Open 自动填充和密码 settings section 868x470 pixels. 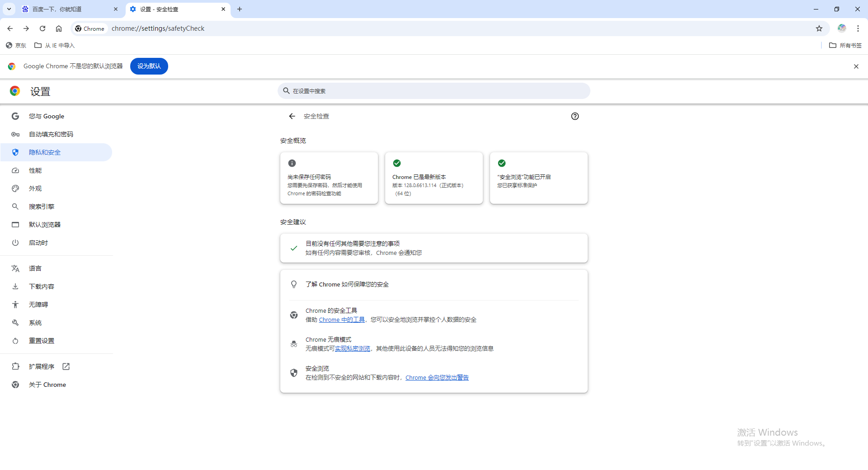pyautogui.click(x=56, y=134)
